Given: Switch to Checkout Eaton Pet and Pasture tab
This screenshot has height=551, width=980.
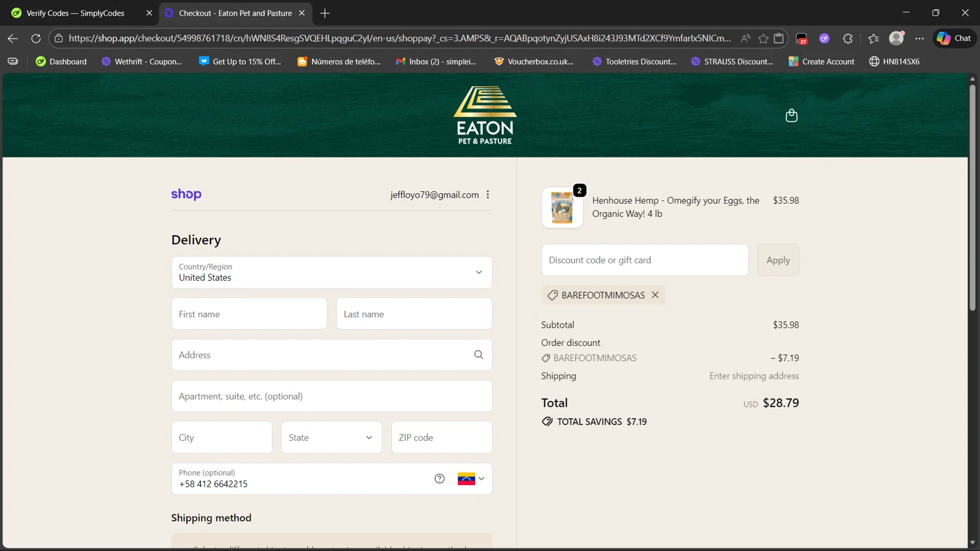Looking at the screenshot, I should tap(235, 13).
